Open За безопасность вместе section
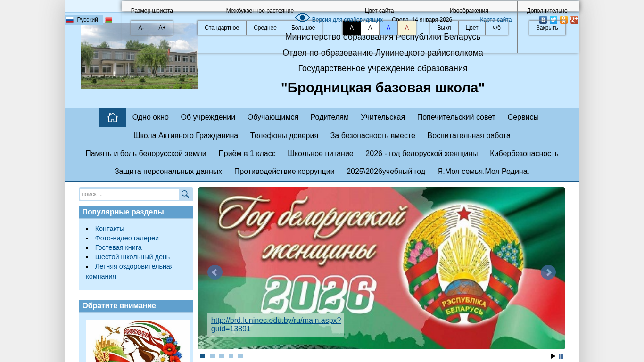The image size is (644, 362). [373, 136]
